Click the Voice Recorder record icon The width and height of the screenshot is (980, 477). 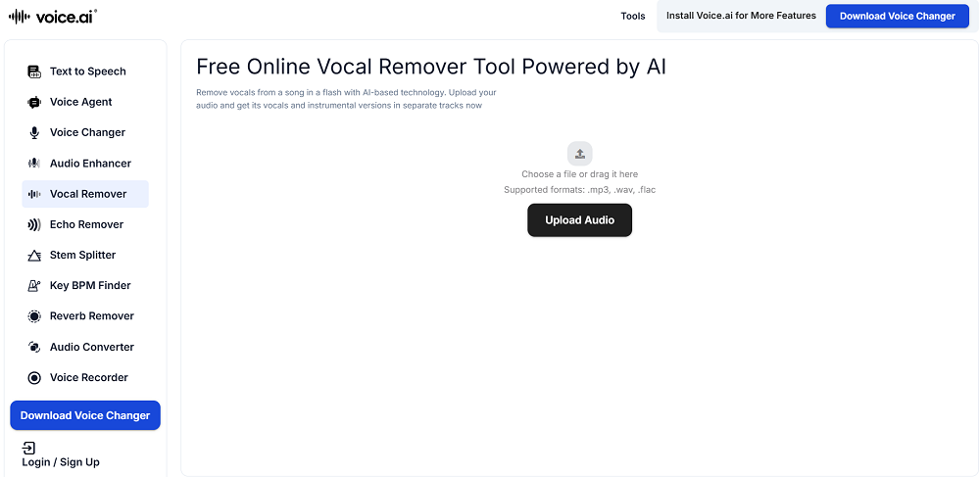pyautogui.click(x=34, y=378)
